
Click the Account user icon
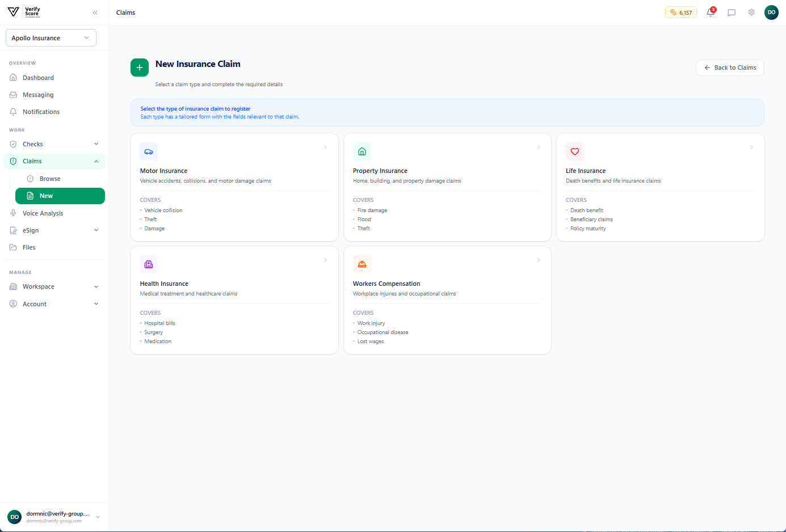coord(13,304)
